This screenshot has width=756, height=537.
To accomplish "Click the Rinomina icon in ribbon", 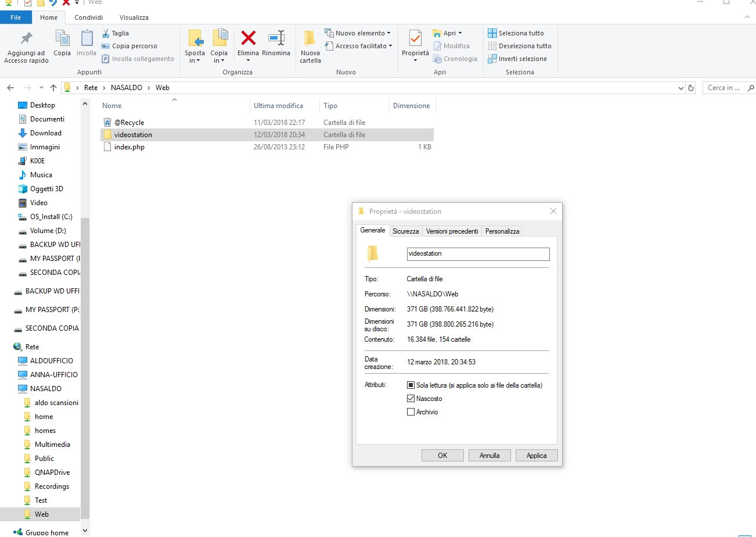I will [276, 39].
